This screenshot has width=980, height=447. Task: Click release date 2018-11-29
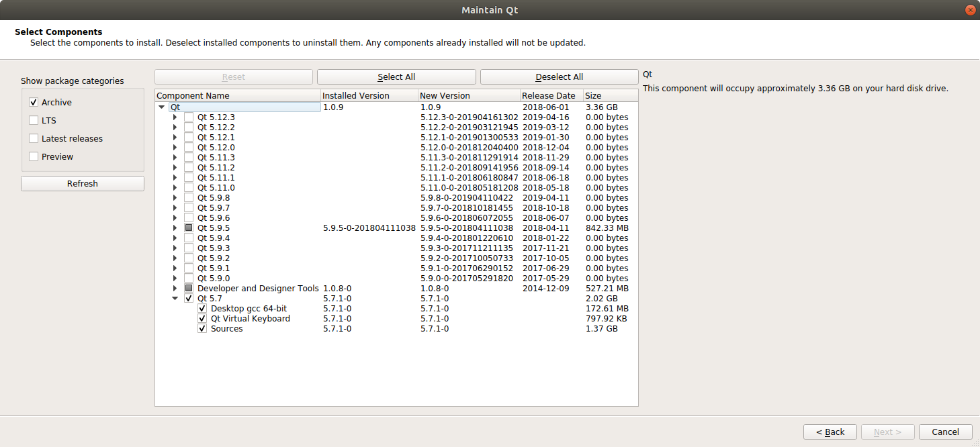point(546,158)
